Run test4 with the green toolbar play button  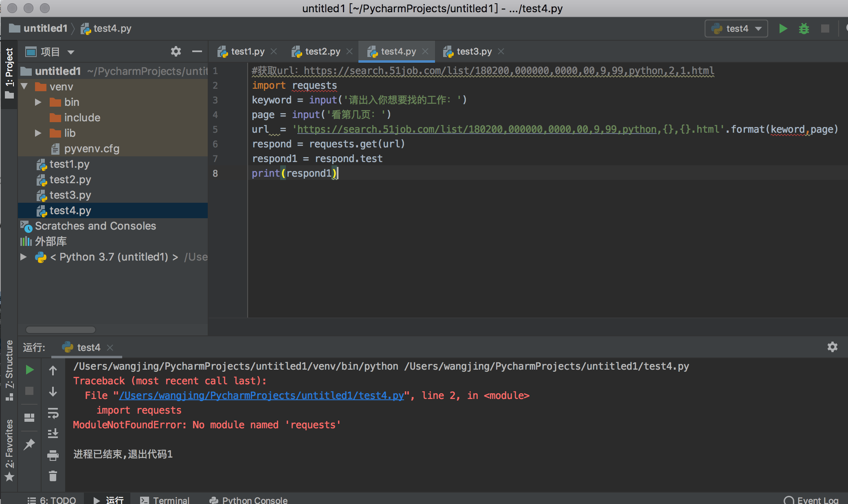pyautogui.click(x=783, y=28)
